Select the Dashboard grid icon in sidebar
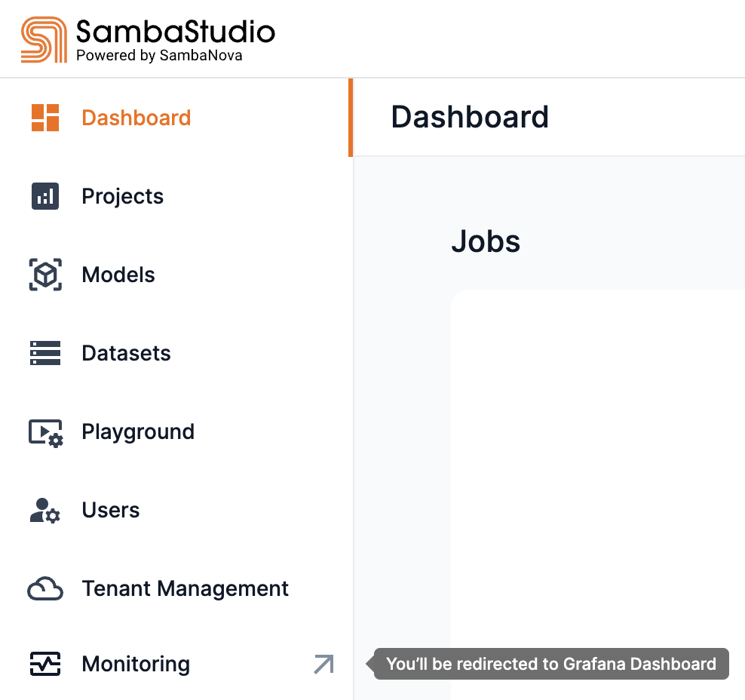The height and width of the screenshot is (700, 745). (45, 118)
